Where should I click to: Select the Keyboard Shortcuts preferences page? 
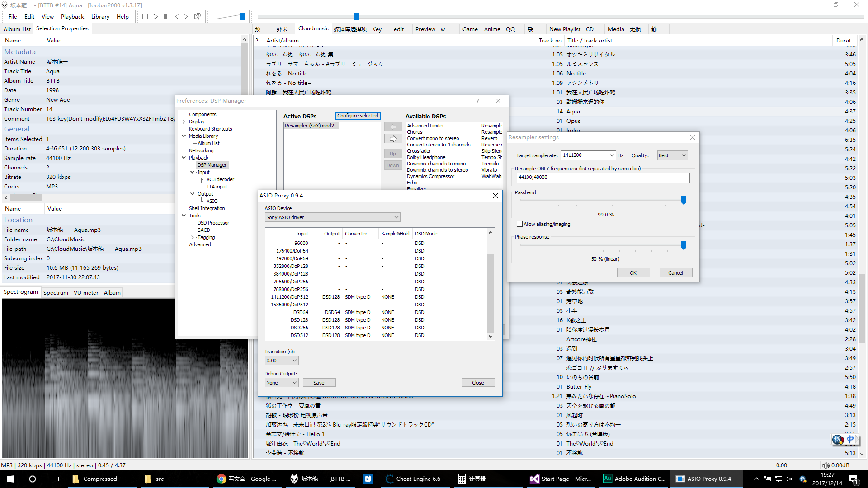click(210, 129)
